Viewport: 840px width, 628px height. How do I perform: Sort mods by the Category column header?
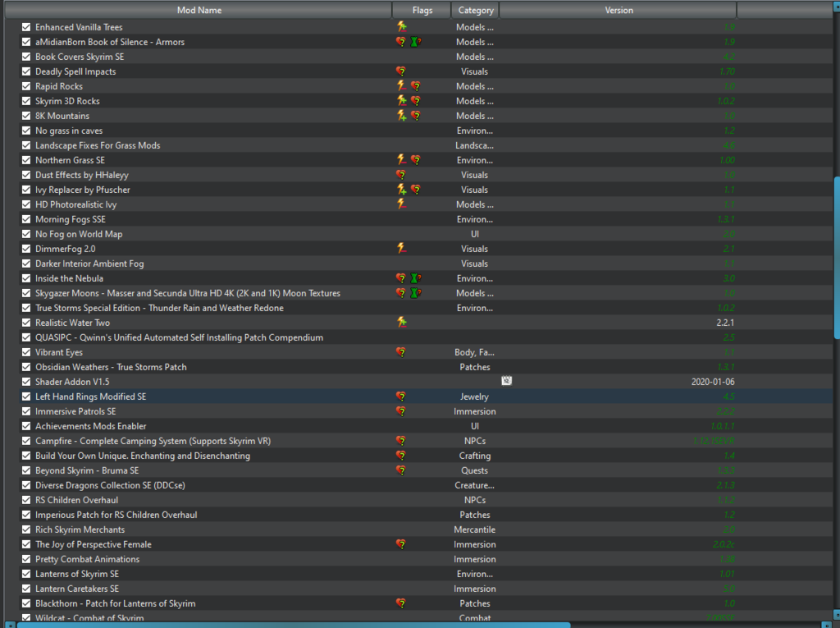pyautogui.click(x=476, y=11)
